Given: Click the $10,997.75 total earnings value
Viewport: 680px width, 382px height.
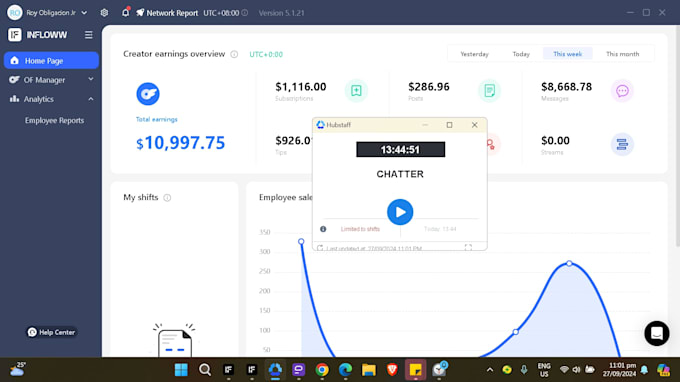Looking at the screenshot, I should coord(180,143).
